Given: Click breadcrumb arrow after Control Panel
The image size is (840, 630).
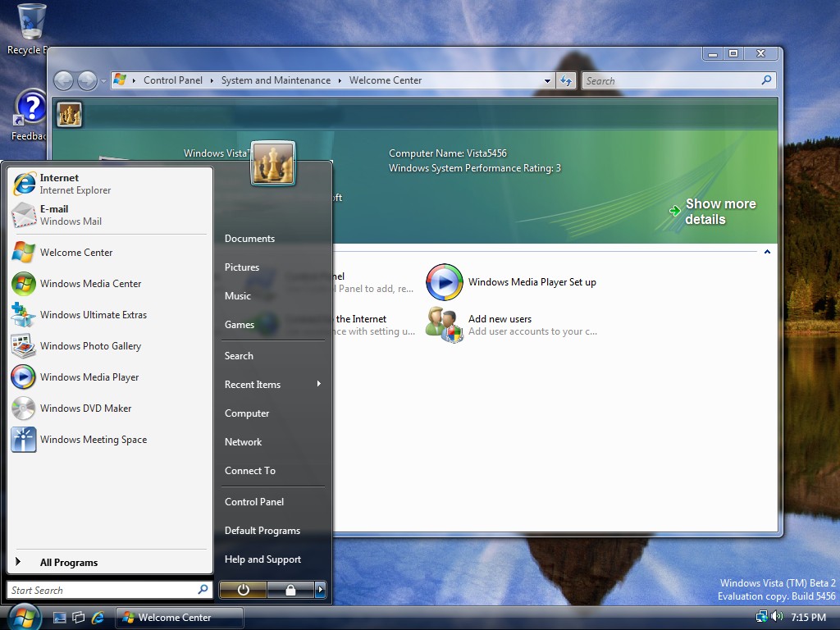Looking at the screenshot, I should coord(212,81).
